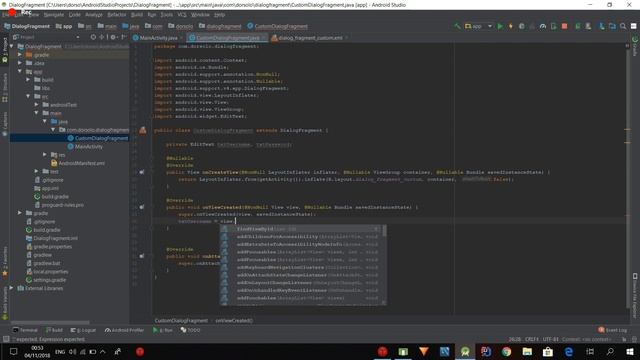Open the AVD Manager icon

(x=578, y=26)
